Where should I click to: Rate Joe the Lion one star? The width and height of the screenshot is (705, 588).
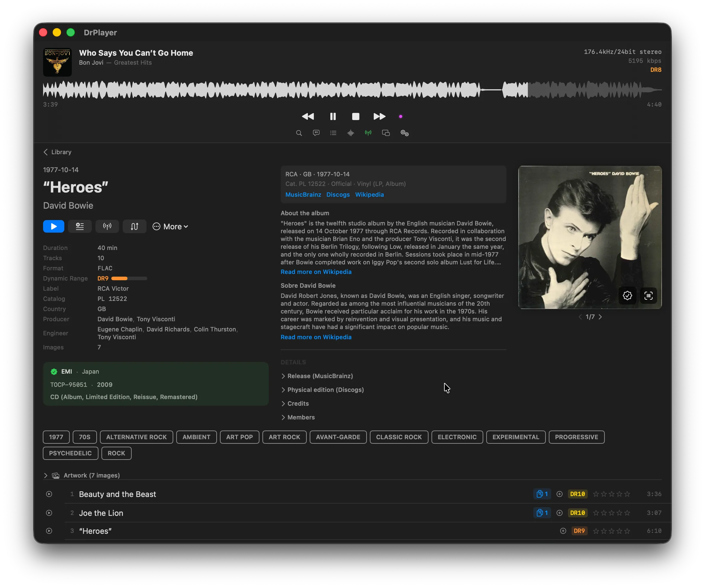click(596, 513)
